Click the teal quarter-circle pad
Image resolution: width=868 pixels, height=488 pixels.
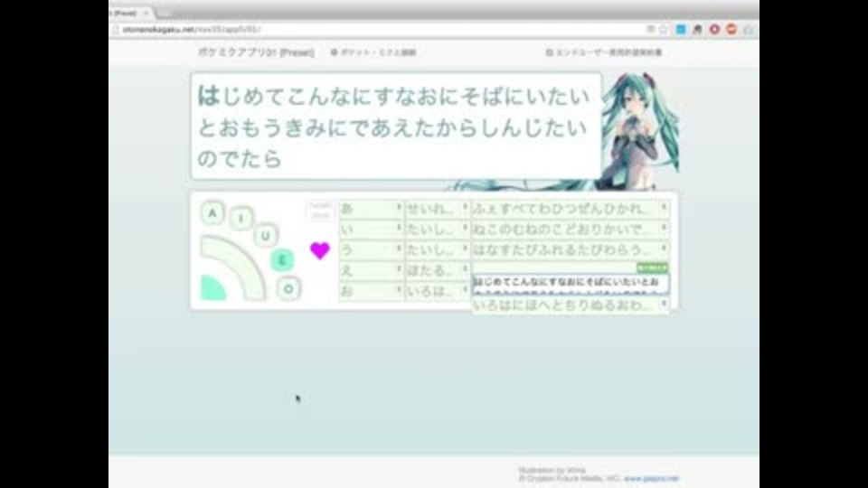[x=212, y=288]
